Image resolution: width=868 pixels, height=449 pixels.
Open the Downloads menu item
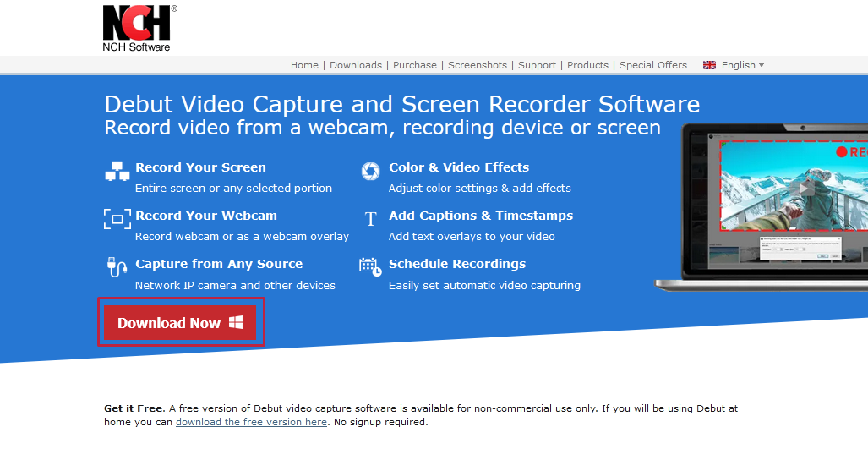coord(355,65)
